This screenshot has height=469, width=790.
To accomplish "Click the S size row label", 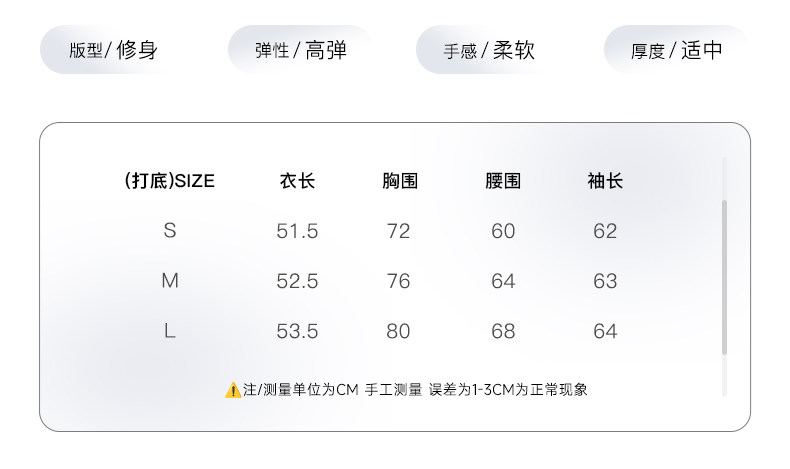I will [x=170, y=231].
